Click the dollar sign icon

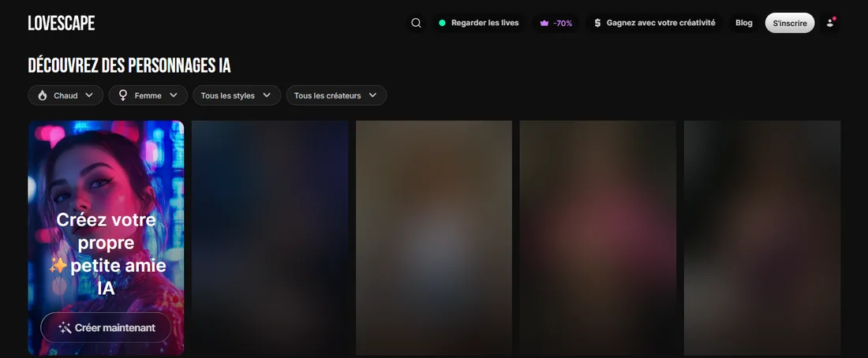pyautogui.click(x=597, y=23)
